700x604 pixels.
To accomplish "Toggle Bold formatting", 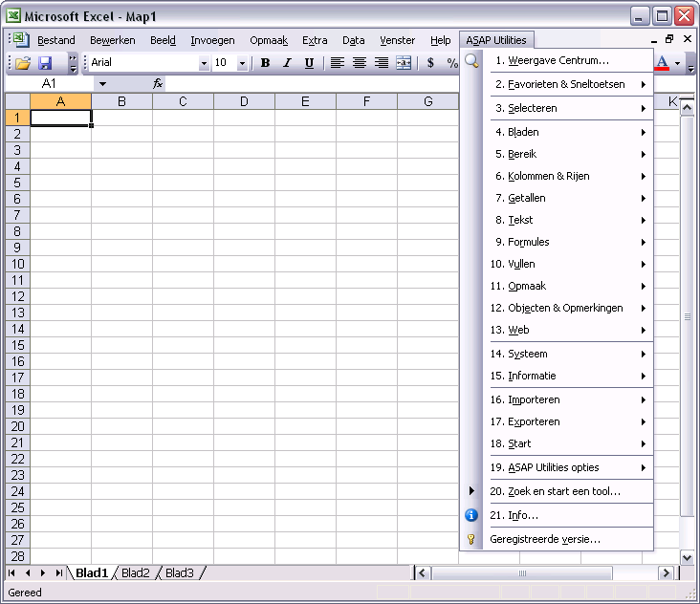I will [x=265, y=63].
